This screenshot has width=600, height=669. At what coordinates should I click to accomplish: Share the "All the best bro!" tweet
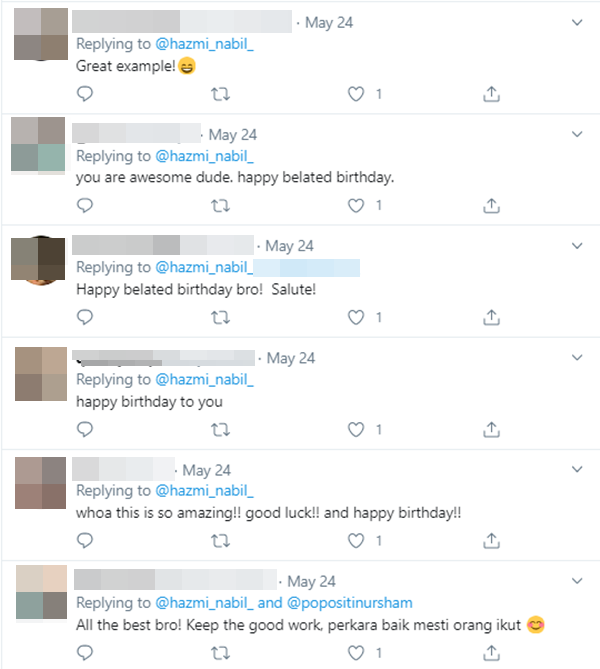[x=491, y=652]
